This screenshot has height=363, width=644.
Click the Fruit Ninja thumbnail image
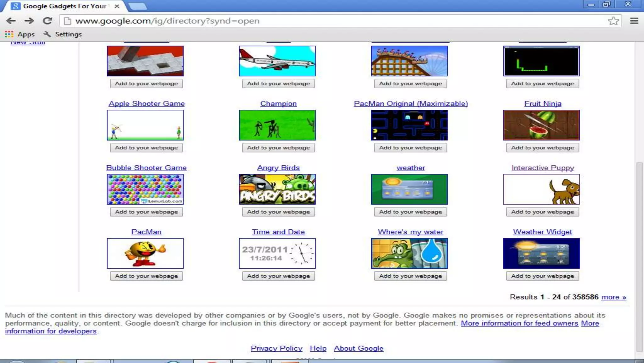pos(541,125)
